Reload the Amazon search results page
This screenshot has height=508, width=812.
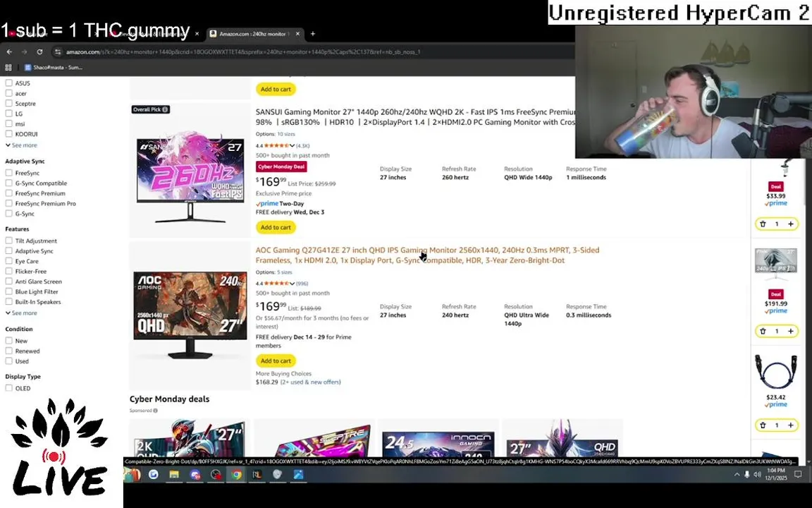click(x=39, y=52)
